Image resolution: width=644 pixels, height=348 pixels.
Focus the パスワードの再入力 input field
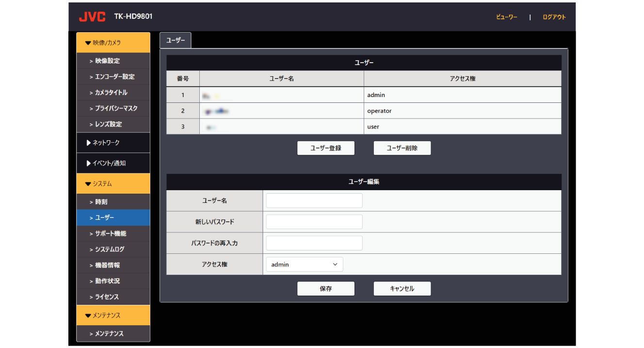click(x=314, y=243)
